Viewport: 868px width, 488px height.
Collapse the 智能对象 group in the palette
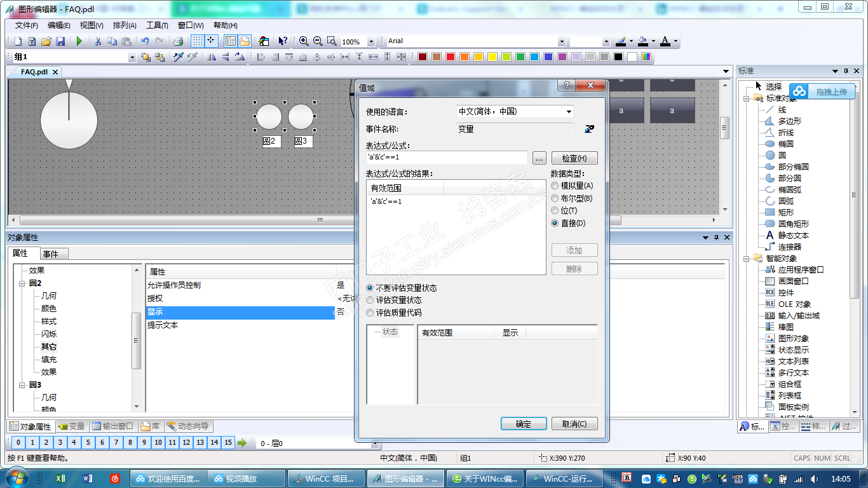click(x=747, y=259)
